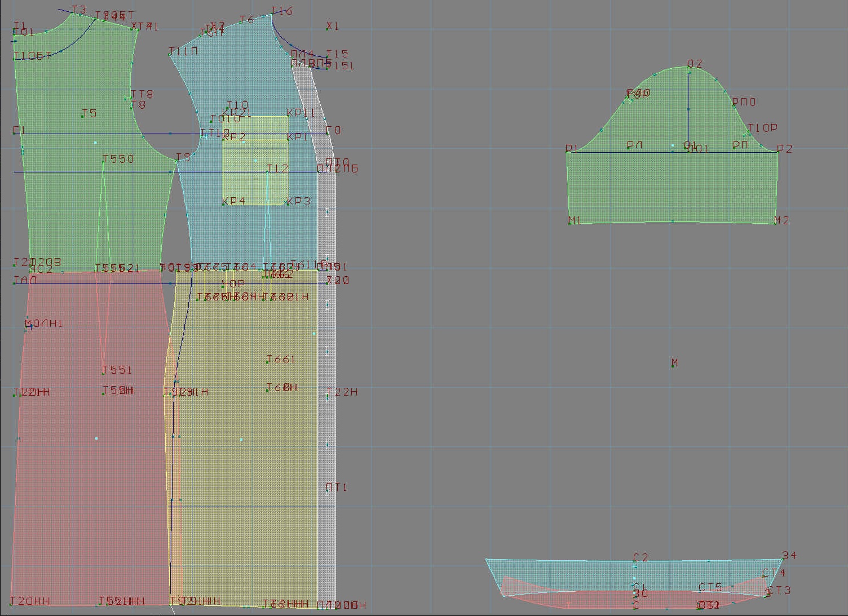Click point T661 on the yellow skirt
The image size is (848, 616).
[x=267, y=362]
